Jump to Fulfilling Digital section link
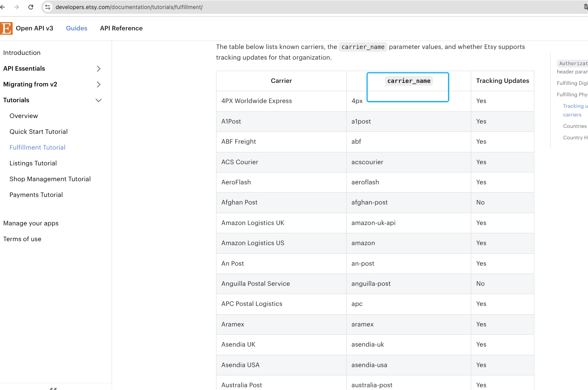The image size is (588, 390). pyautogui.click(x=572, y=83)
